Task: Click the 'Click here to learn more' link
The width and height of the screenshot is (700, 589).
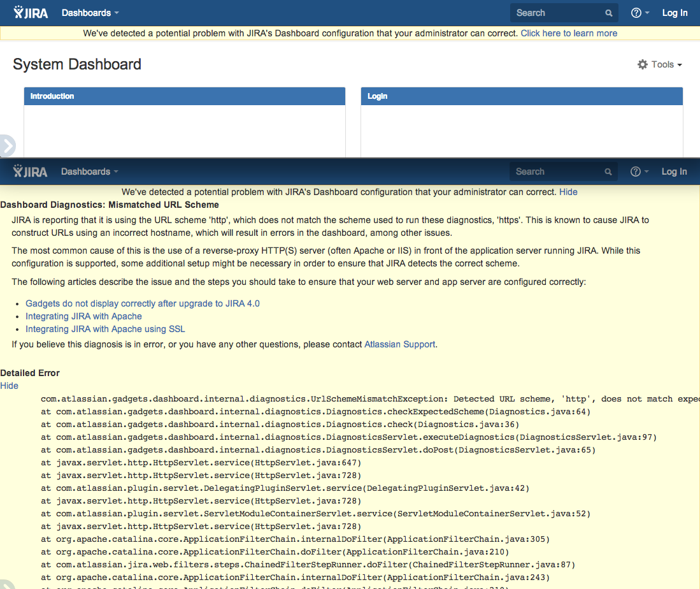Action: click(x=569, y=33)
